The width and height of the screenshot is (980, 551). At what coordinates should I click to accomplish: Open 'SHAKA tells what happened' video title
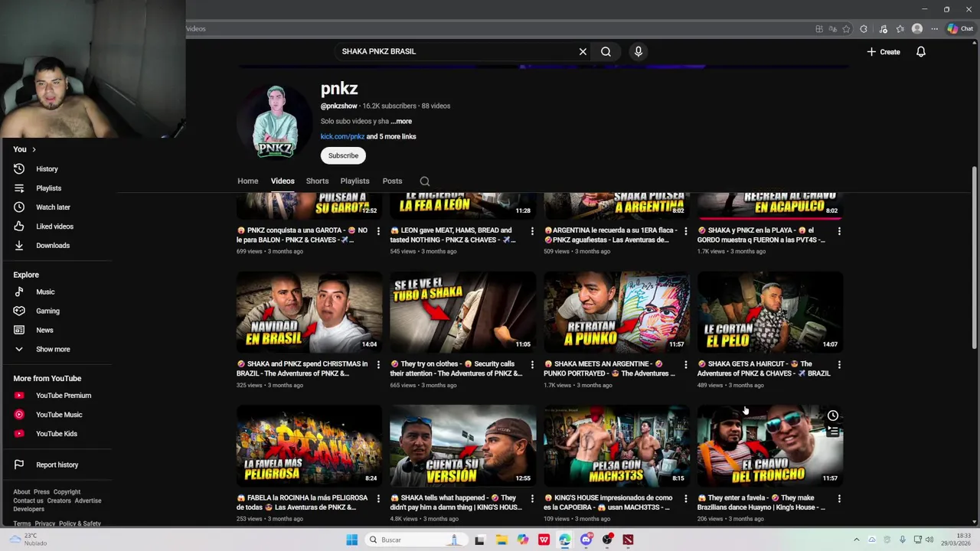pyautogui.click(x=456, y=502)
